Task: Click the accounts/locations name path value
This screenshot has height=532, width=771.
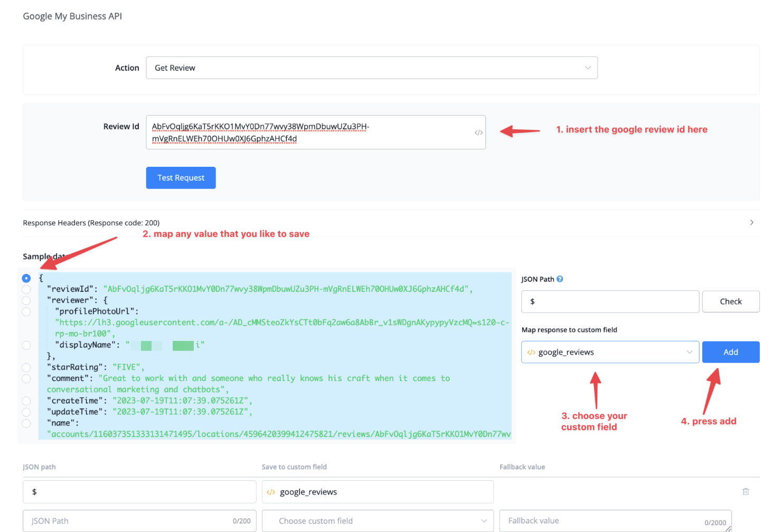Action: pyautogui.click(x=279, y=434)
